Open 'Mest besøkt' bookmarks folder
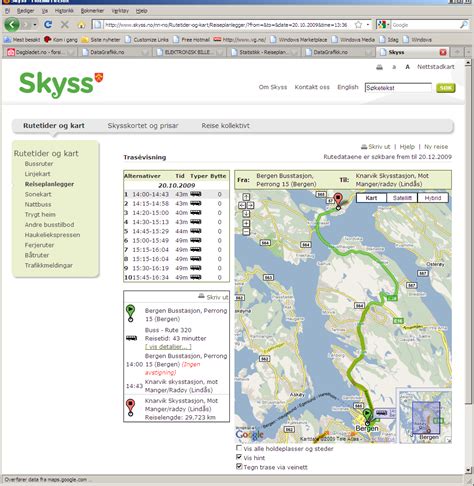This screenshot has height=486, width=474. (22, 40)
